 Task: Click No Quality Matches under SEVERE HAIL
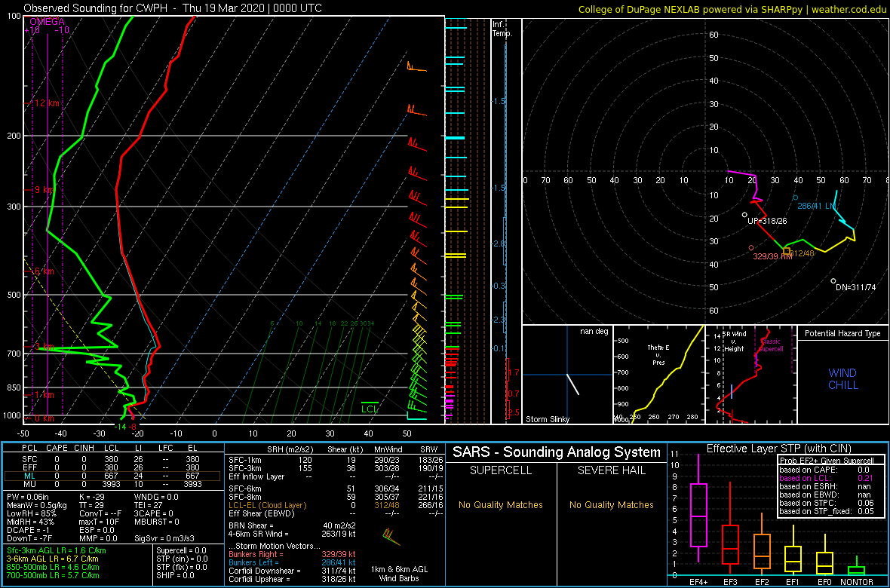coord(611,504)
